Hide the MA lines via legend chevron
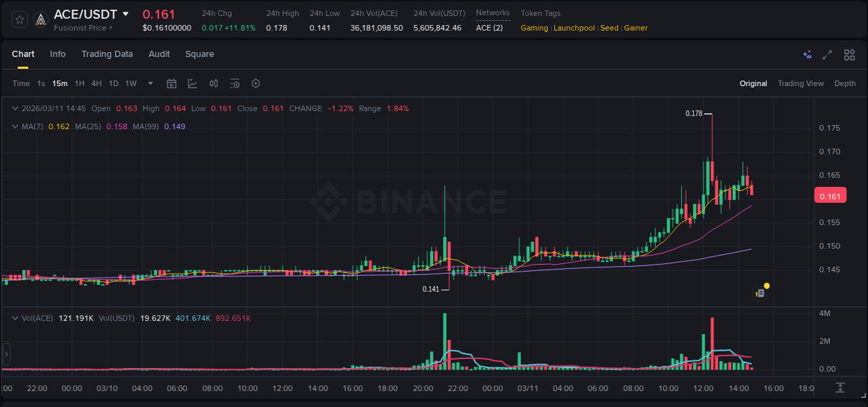This screenshot has width=868, height=407. click(15, 126)
